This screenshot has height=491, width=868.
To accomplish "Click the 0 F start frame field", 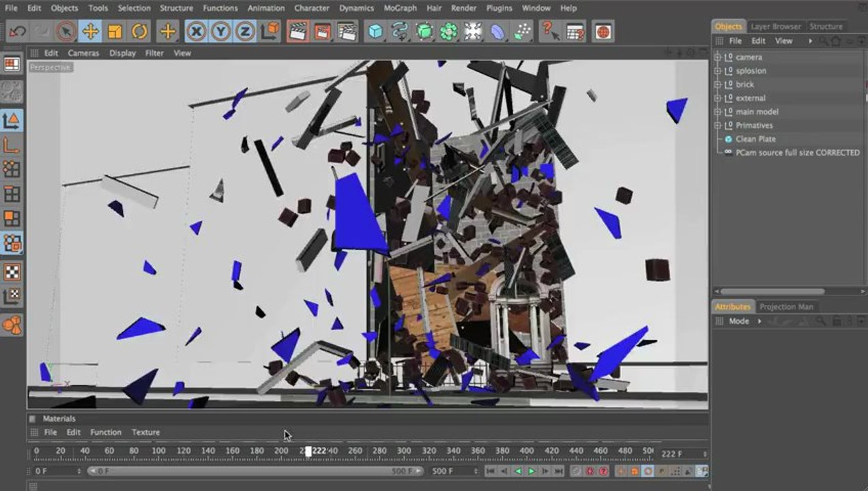I will point(57,471).
